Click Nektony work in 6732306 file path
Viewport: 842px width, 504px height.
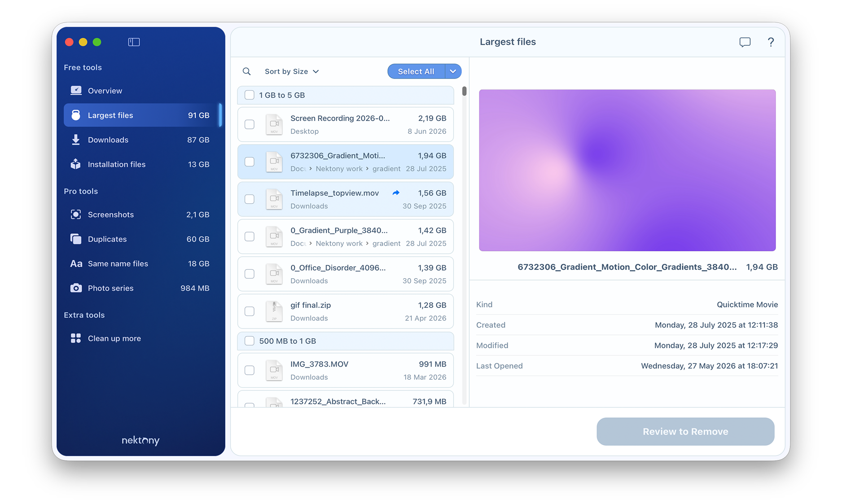tap(339, 169)
